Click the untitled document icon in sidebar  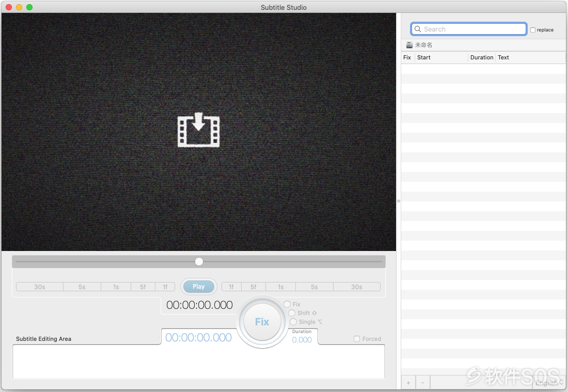409,45
